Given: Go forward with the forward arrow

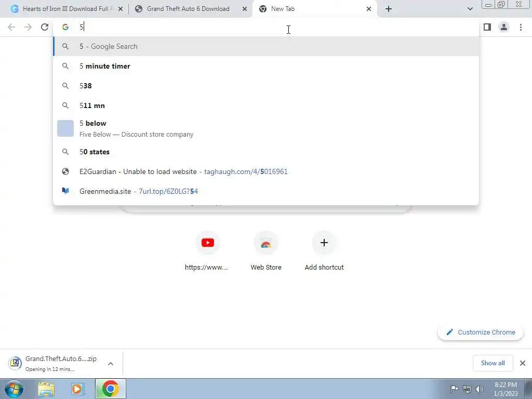Looking at the screenshot, I should coord(28,27).
